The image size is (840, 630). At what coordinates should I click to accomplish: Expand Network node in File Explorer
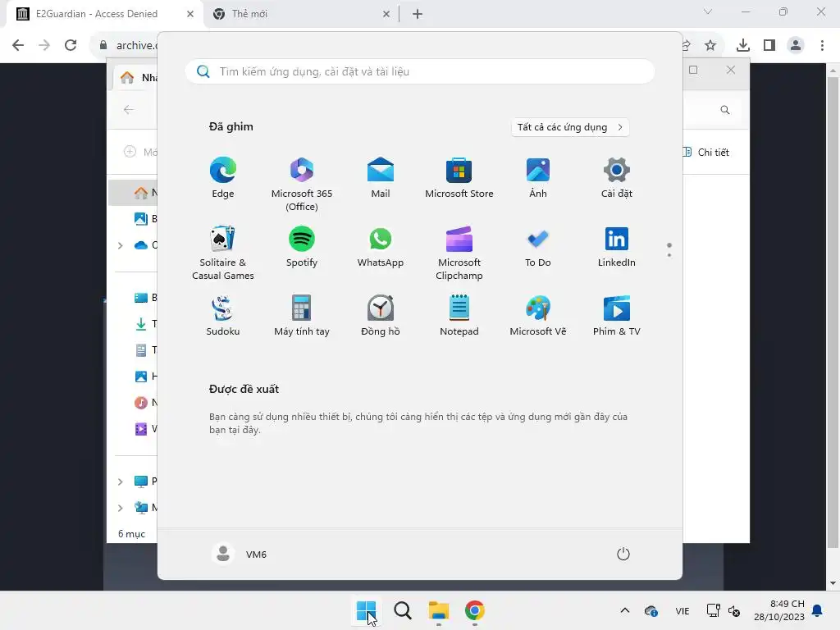click(121, 508)
